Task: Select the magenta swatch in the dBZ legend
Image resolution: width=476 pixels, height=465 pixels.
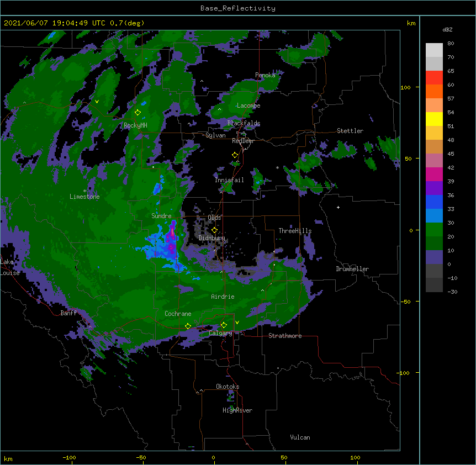Action: tap(434, 174)
